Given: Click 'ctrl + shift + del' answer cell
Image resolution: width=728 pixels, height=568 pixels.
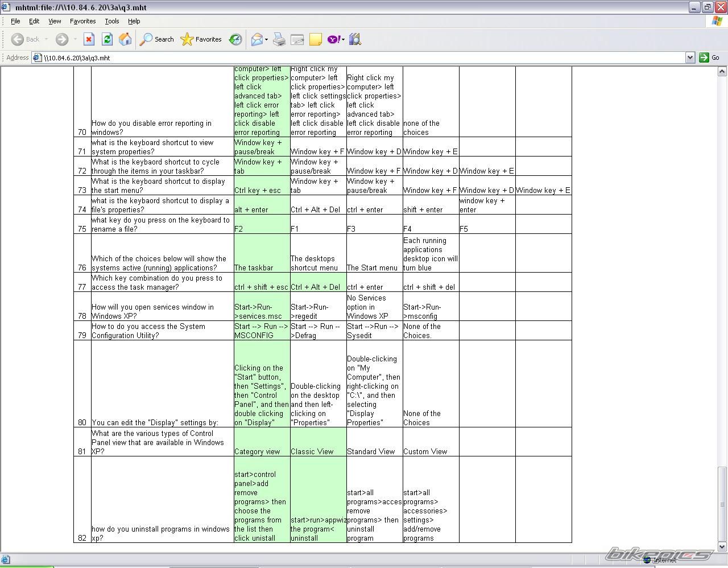Looking at the screenshot, I should click(431, 282).
